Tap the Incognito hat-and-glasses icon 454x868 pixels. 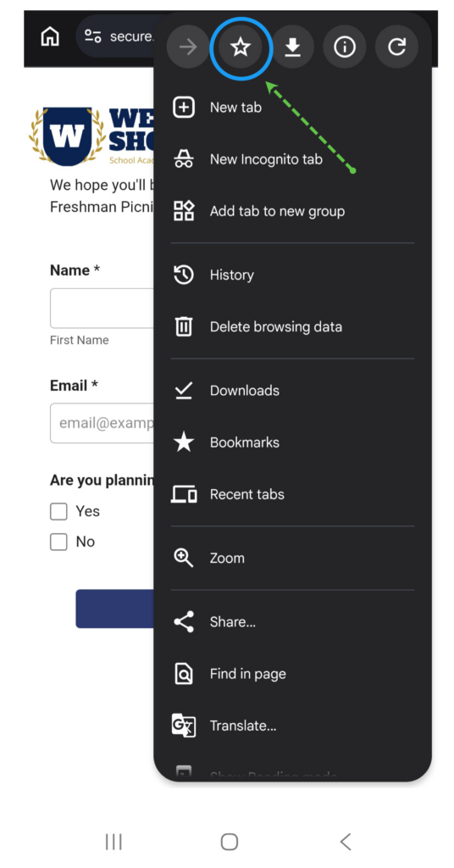click(184, 159)
